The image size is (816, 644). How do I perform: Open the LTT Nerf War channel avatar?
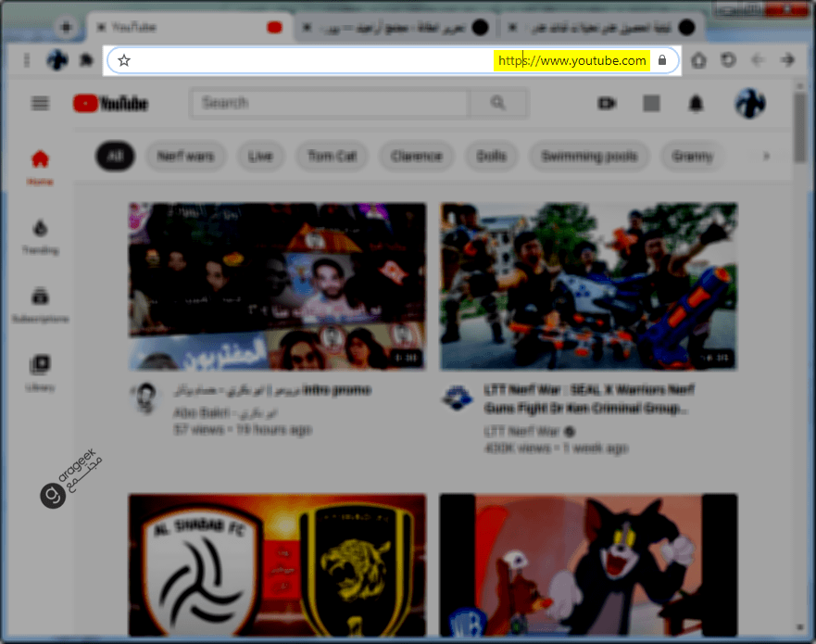[457, 398]
